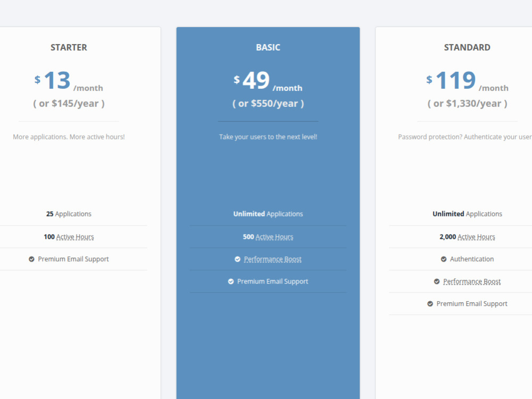The image size is (532, 399).
Task: Click 'Premium Email Support' text in Basic plan
Action: click(x=272, y=281)
